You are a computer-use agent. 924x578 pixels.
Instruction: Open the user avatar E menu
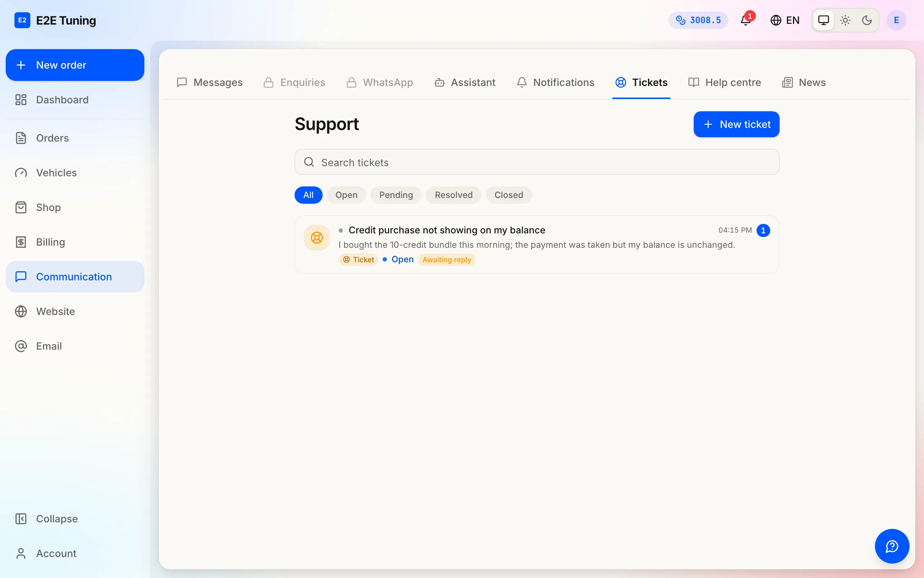[x=896, y=20]
